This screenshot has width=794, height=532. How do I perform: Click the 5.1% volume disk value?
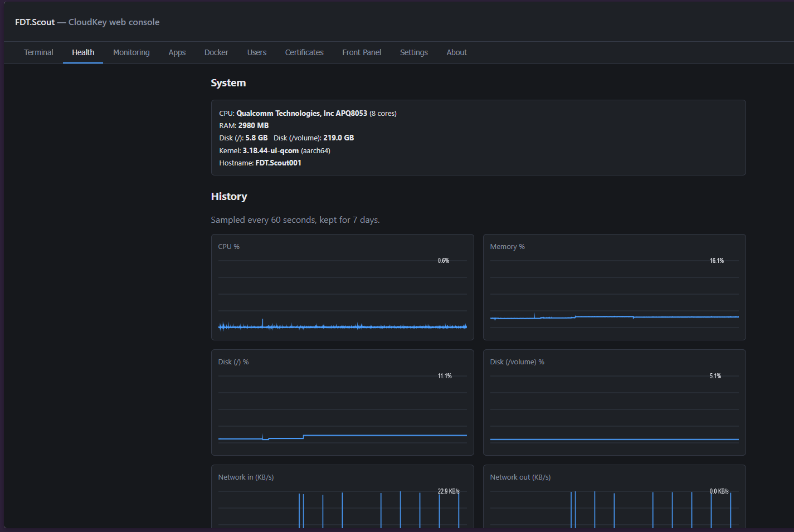coord(715,376)
